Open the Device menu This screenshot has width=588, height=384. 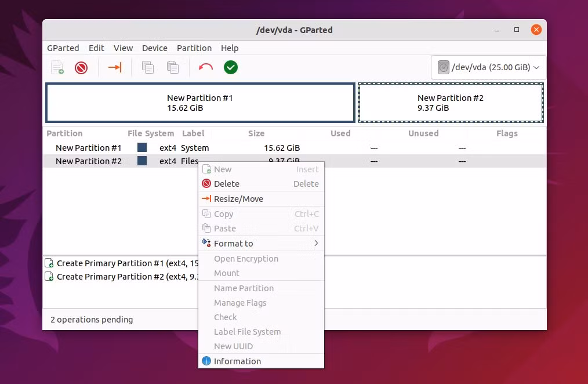click(154, 48)
